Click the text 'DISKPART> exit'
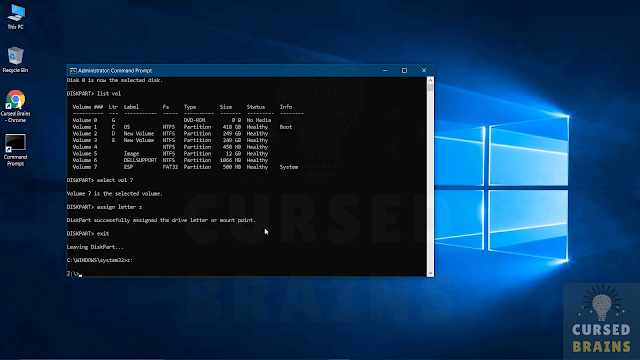 click(x=88, y=233)
